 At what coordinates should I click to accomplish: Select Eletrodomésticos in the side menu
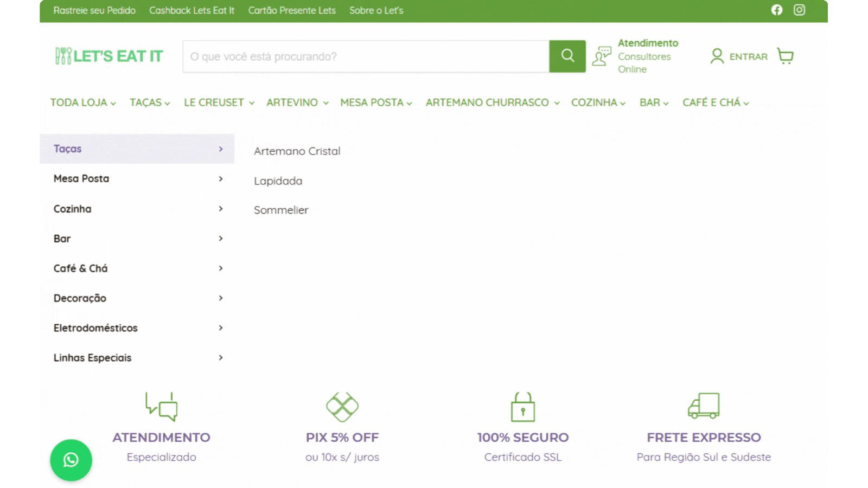coord(137,328)
